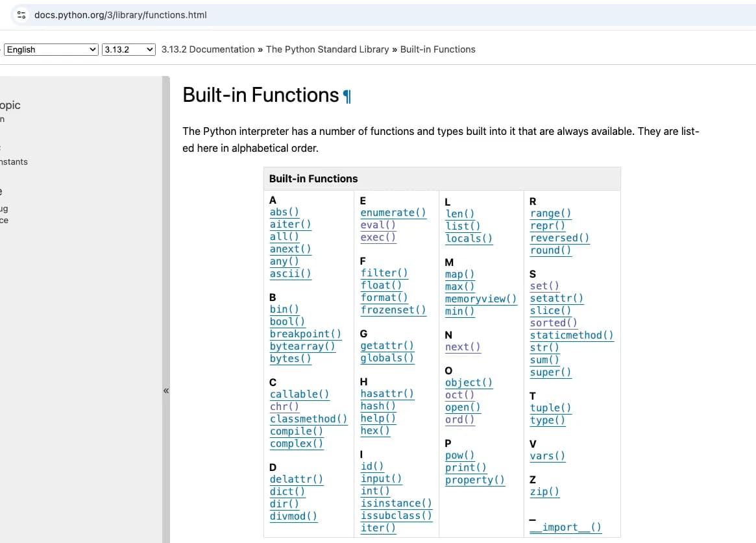Screen dimensions: 756x543
Task: Open the bool() function link
Action: [x=287, y=321]
